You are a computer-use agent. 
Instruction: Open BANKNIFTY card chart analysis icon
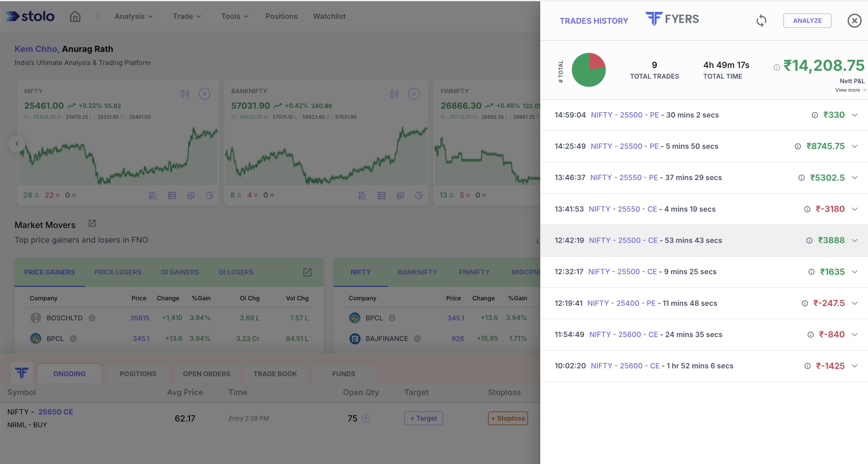click(362, 195)
